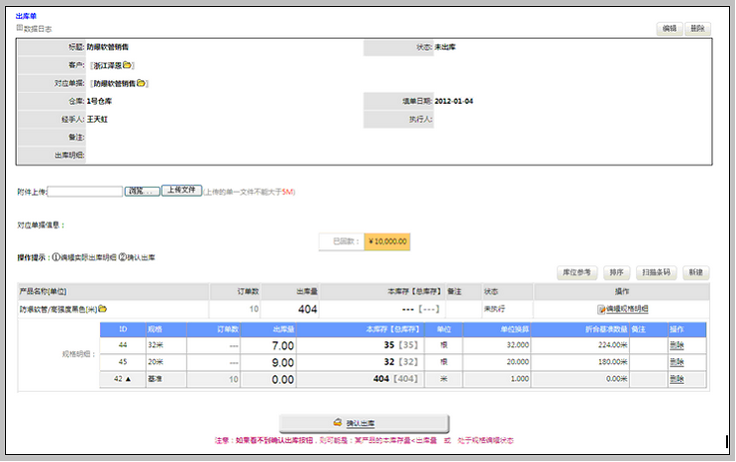This screenshot has width=736, height=462.
Task: Open folder icon next to customer 浙江洋座
Action: (128, 65)
